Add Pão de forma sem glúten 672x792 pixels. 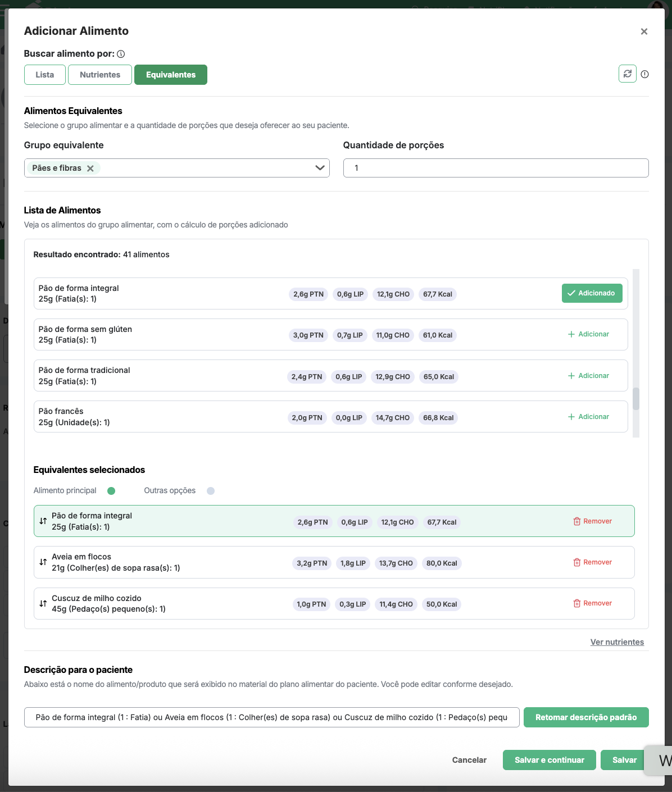588,334
